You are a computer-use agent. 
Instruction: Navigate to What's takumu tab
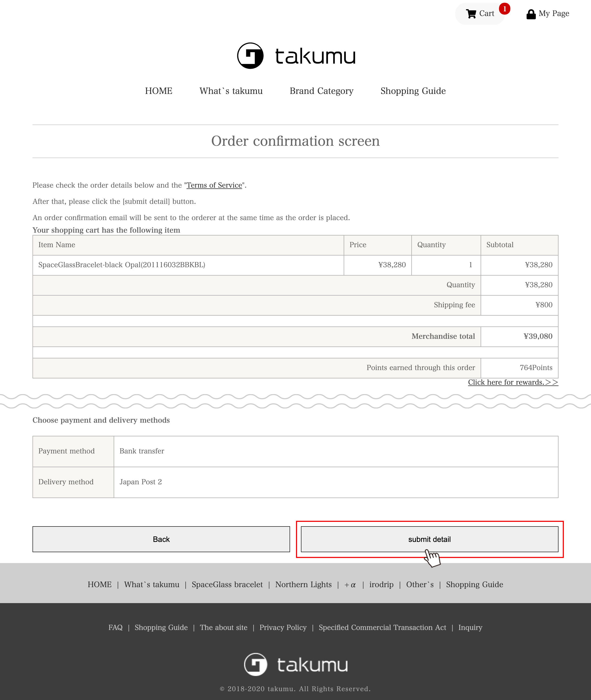(x=231, y=91)
